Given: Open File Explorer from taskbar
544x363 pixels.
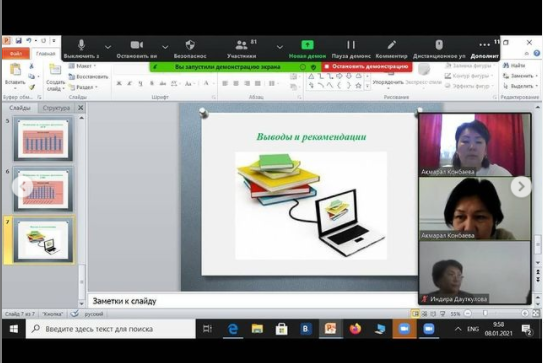Looking at the screenshot, I should pos(257,329).
